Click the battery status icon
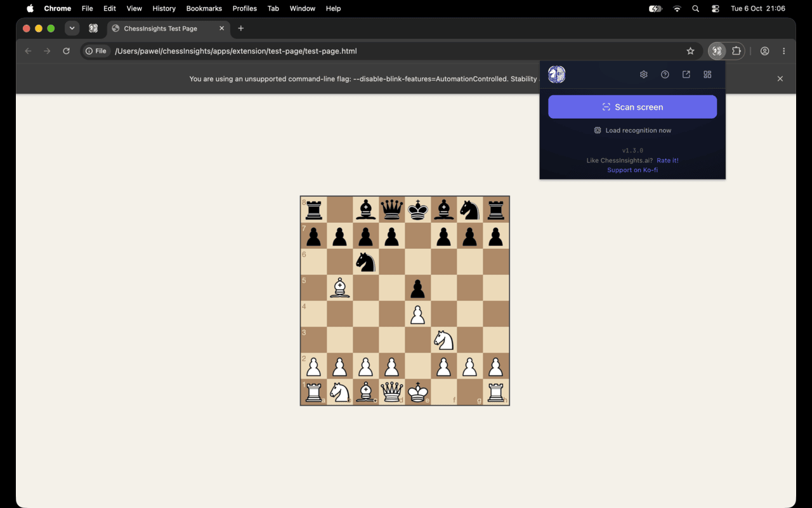 [656, 9]
